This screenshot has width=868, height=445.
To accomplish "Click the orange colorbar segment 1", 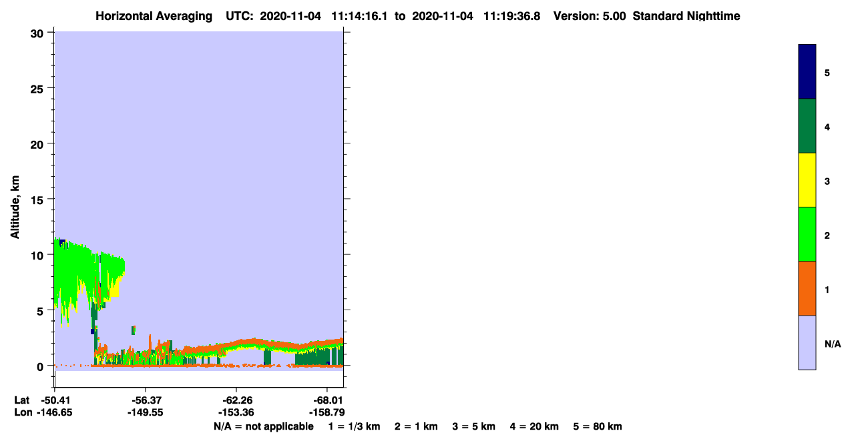I will [x=807, y=288].
